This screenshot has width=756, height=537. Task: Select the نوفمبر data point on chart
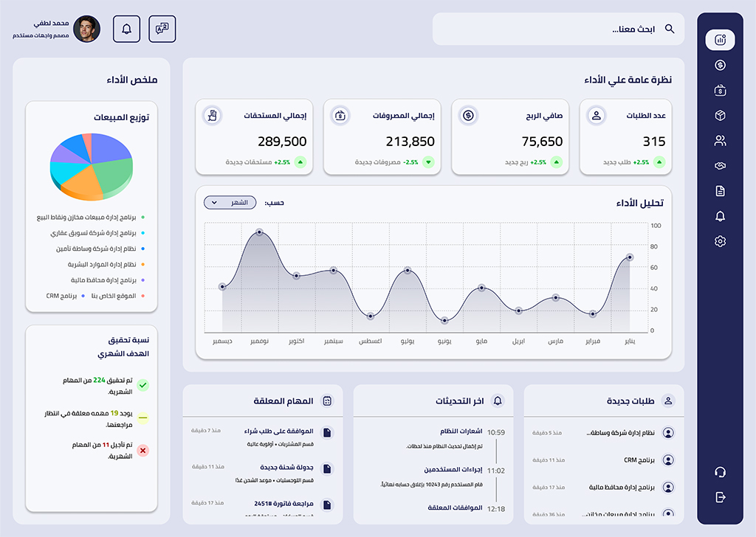[259, 232]
